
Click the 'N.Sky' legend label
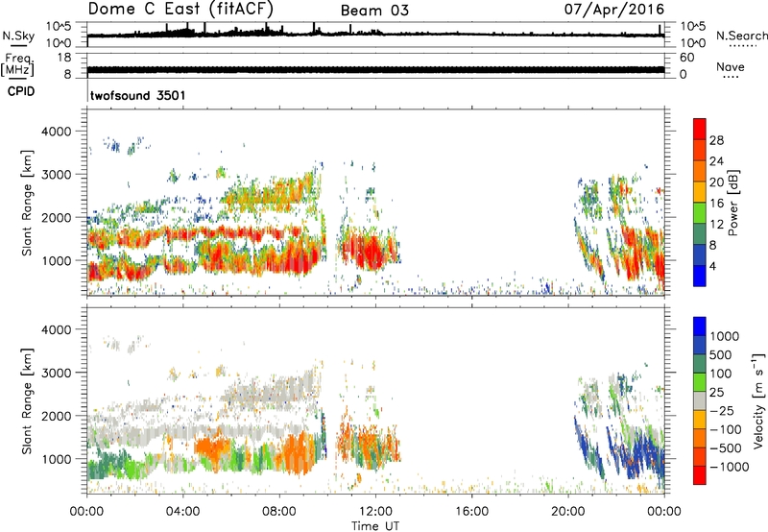(x=18, y=36)
